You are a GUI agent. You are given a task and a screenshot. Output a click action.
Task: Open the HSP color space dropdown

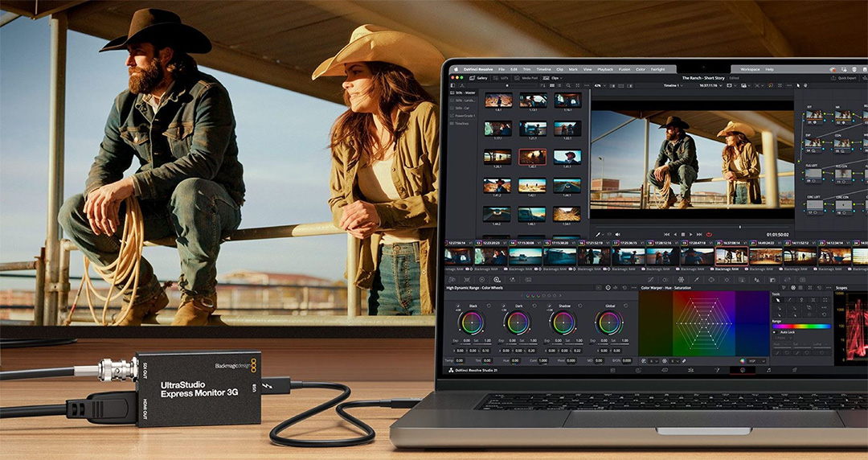click(x=756, y=361)
